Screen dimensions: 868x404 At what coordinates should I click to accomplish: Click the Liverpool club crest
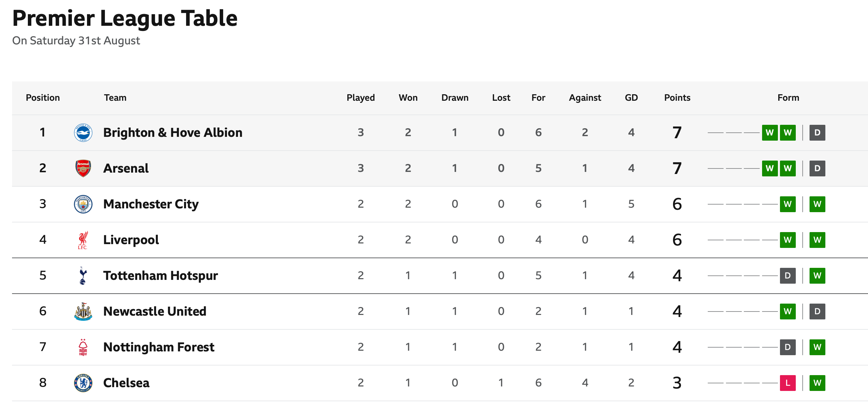[83, 240]
